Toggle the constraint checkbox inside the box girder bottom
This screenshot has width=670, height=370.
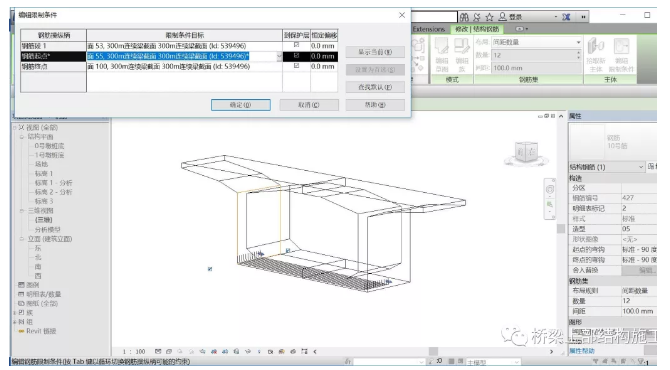click(x=288, y=250)
